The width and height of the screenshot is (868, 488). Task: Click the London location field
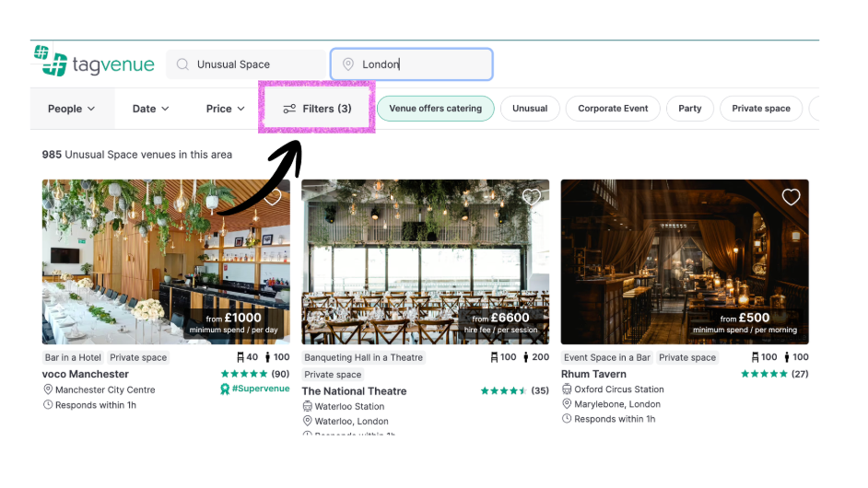click(411, 64)
